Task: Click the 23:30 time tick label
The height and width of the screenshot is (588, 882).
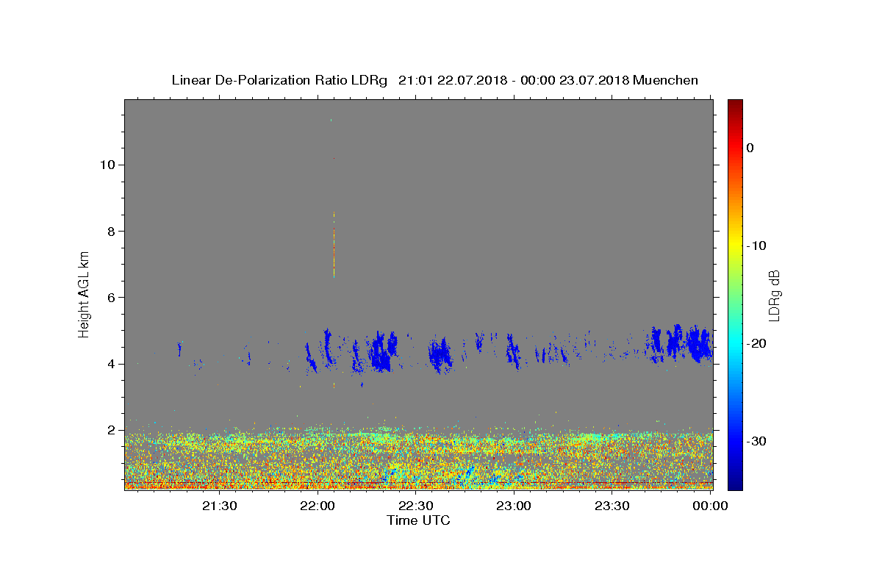Action: [x=612, y=506]
